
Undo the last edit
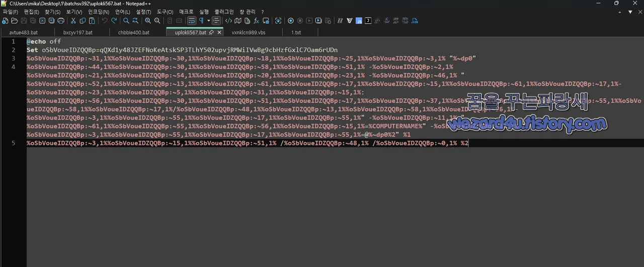tap(105, 21)
